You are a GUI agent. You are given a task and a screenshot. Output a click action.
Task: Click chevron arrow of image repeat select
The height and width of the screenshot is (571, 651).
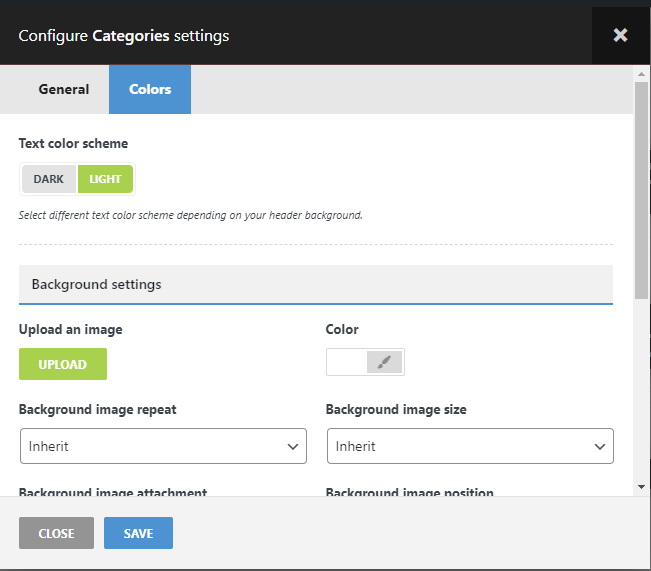tap(293, 446)
